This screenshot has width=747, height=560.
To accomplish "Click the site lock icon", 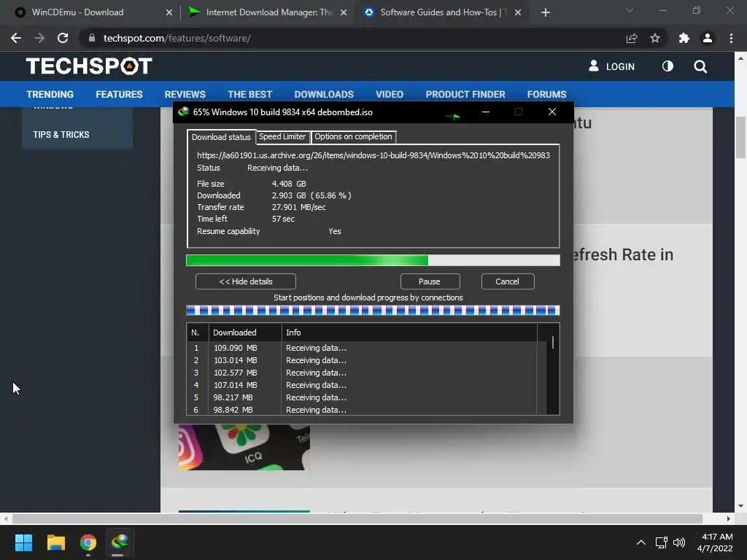I will point(92,38).
